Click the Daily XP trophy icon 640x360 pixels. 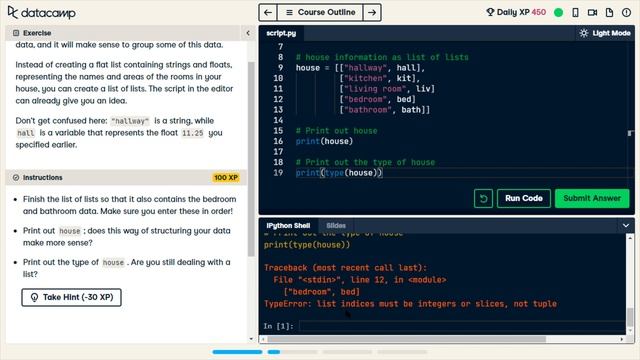[x=490, y=12]
